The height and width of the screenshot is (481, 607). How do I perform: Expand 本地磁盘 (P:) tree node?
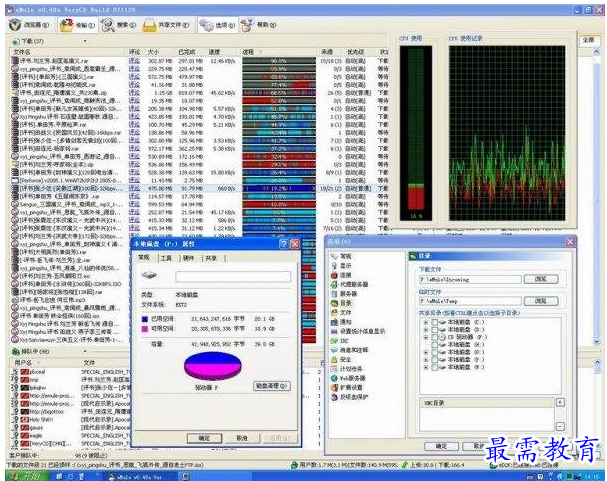pyautogui.click(x=426, y=360)
